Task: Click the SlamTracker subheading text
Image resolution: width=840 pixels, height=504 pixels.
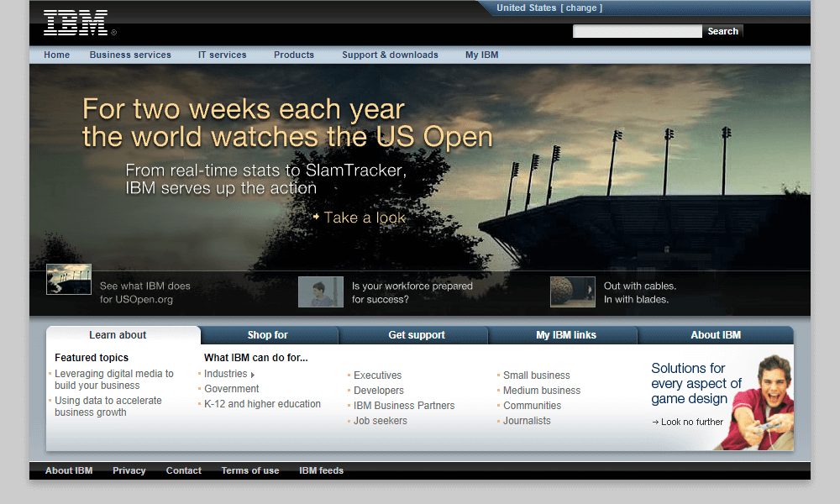Action: coord(265,179)
